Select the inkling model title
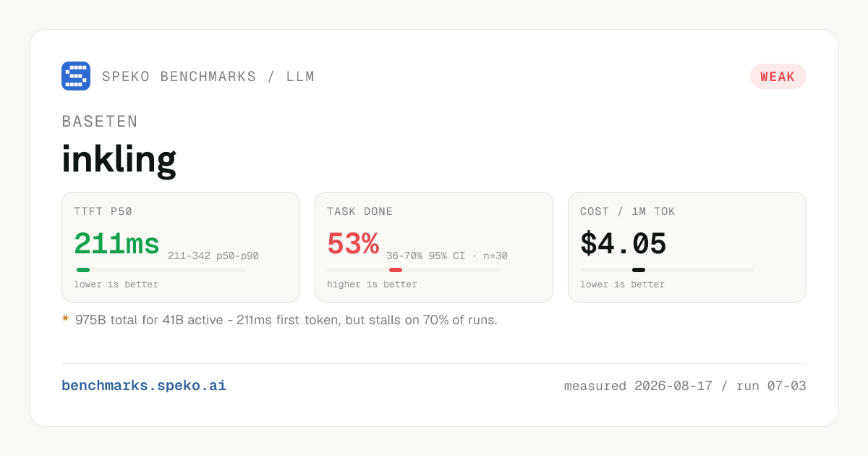The image size is (868, 456). click(x=119, y=159)
